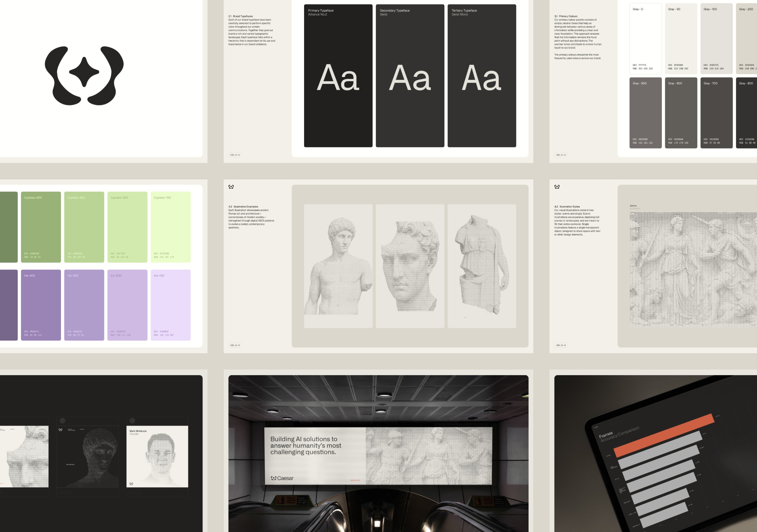The width and height of the screenshot is (757, 532).
Task: Click the avatar circle on the dark post
Action: coord(62,420)
